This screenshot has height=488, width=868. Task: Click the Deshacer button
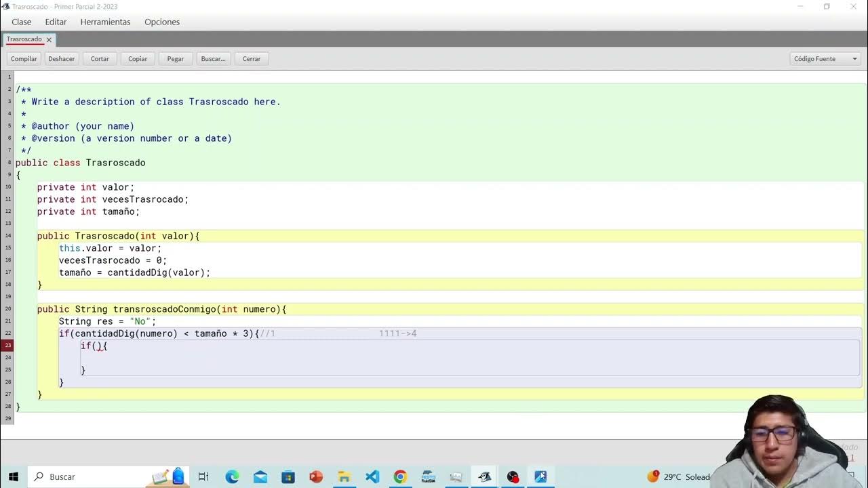pyautogui.click(x=62, y=59)
